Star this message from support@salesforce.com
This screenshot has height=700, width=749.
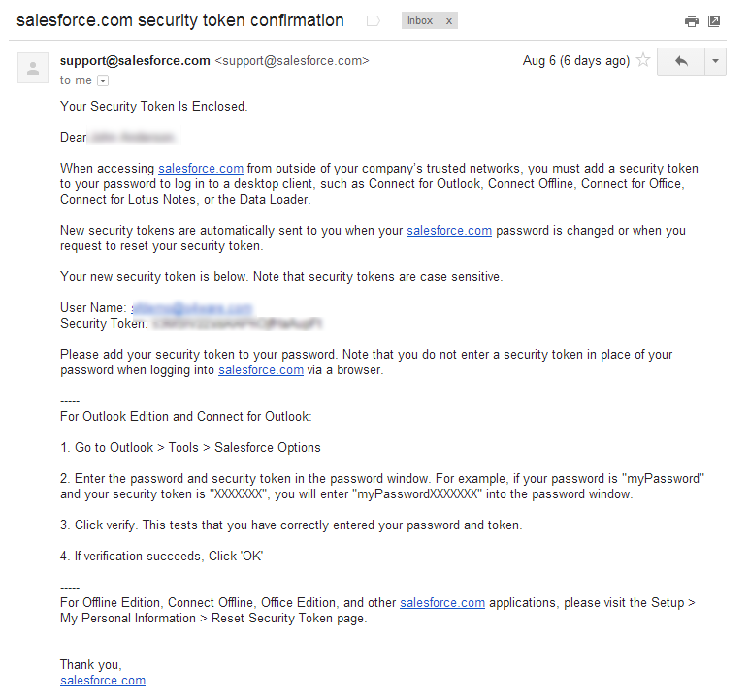(x=643, y=61)
